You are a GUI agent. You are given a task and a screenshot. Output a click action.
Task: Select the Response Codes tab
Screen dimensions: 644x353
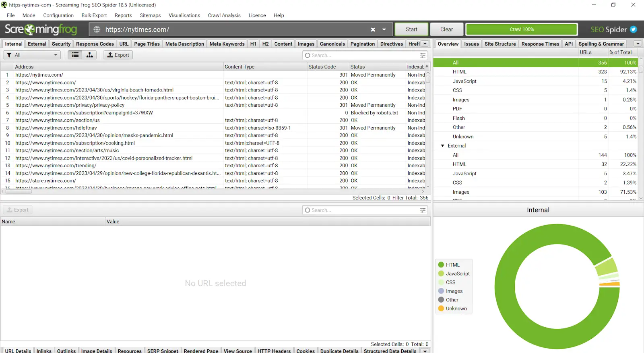click(x=95, y=44)
